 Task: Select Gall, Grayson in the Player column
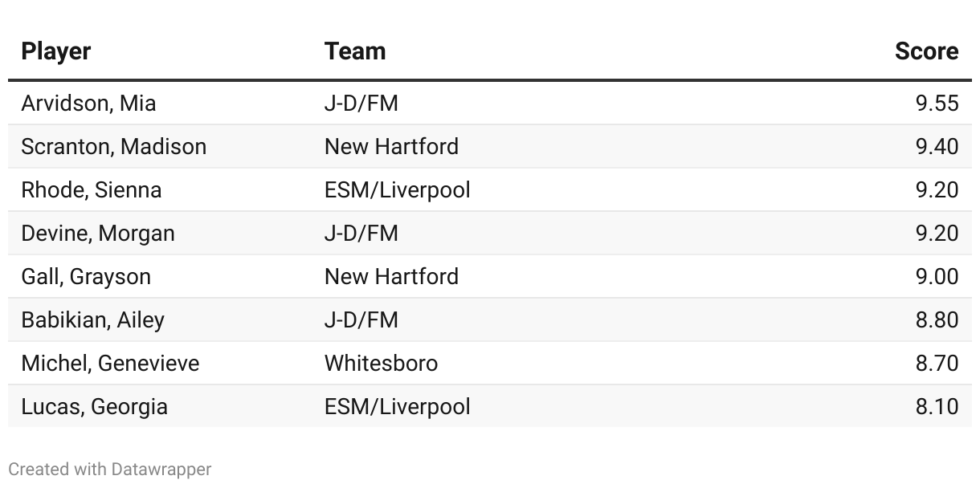[86, 277]
